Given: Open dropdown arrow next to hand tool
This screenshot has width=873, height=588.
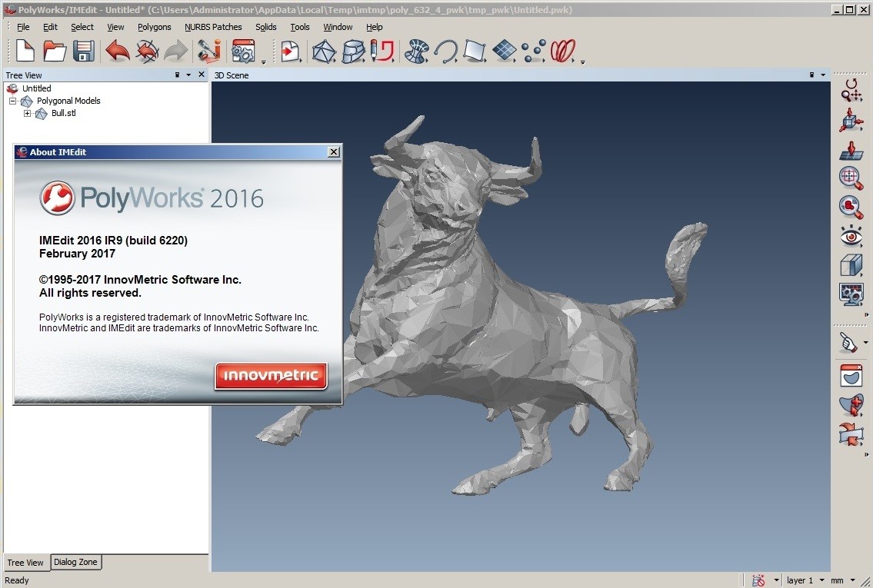Looking at the screenshot, I should (866, 343).
